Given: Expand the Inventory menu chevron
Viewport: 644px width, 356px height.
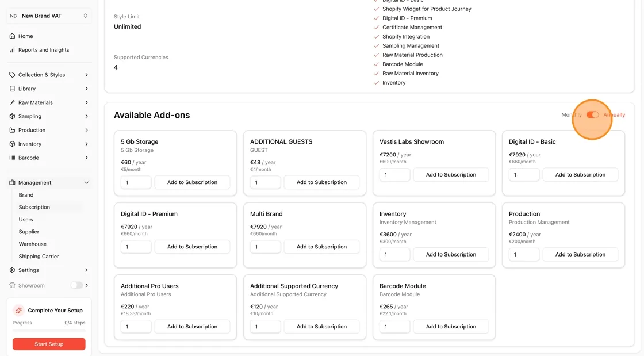Looking at the screenshot, I should pos(86,144).
